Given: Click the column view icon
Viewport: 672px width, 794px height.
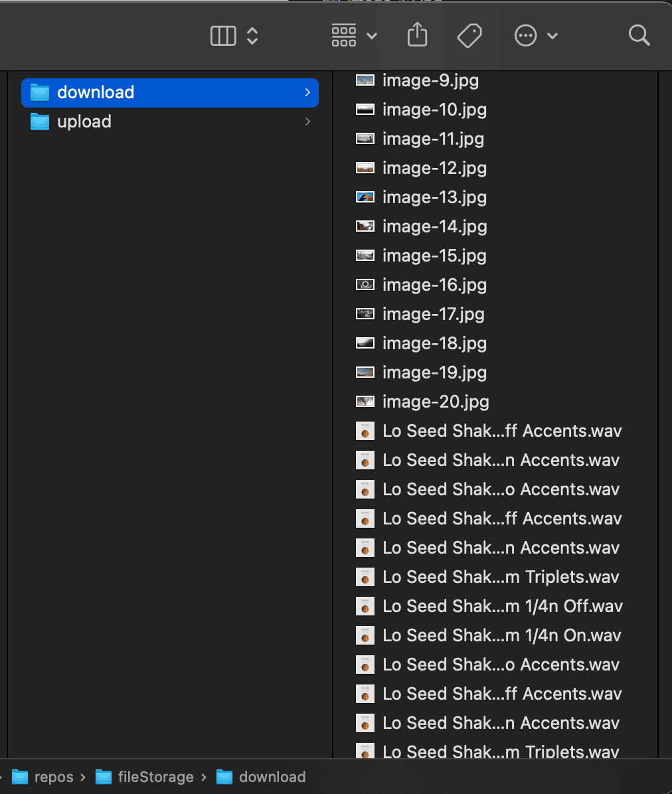Looking at the screenshot, I should 223,35.
